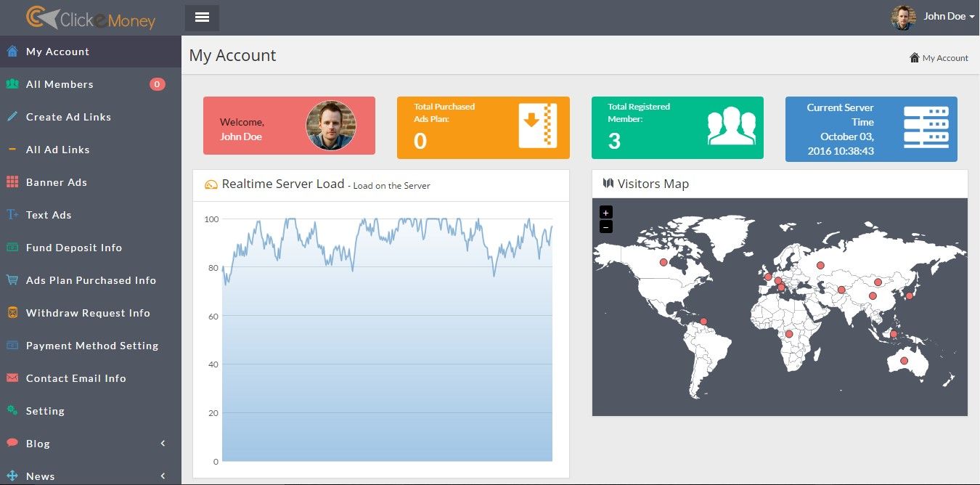
Task: Click the Total Purchased Ads Plan card
Action: pyautogui.click(x=483, y=128)
